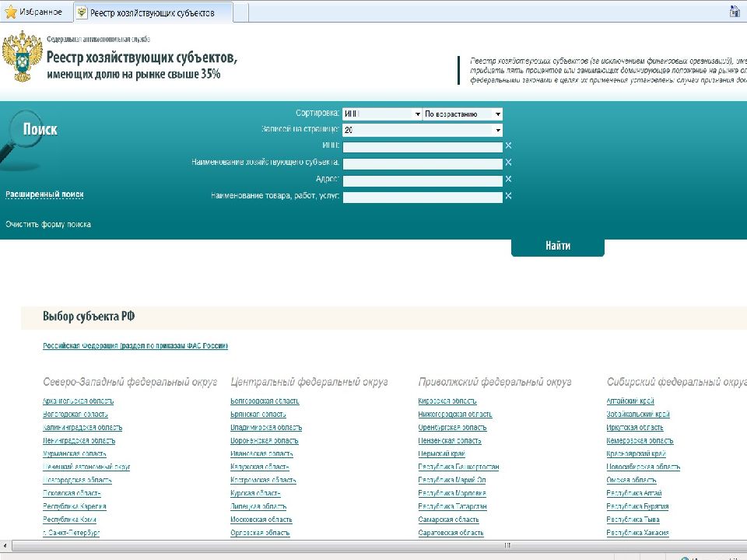Click the page icon on the Реестр tab
The width and height of the screenshot is (747, 560).
pyautogui.click(x=82, y=12)
